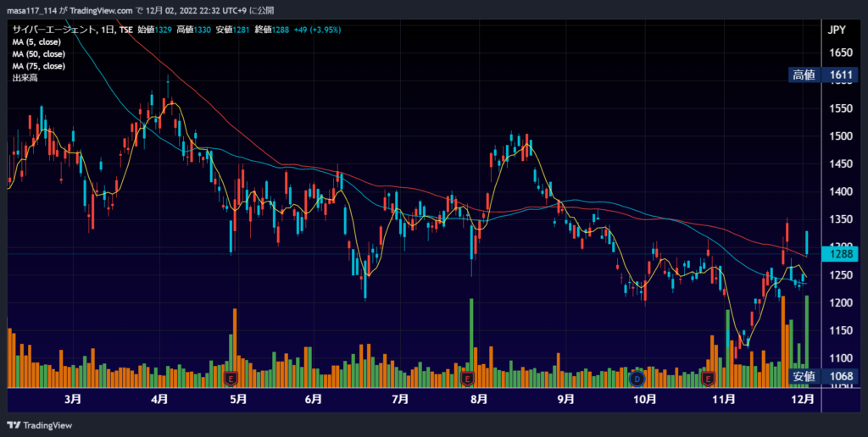Click the current price 1288 label

click(840, 254)
